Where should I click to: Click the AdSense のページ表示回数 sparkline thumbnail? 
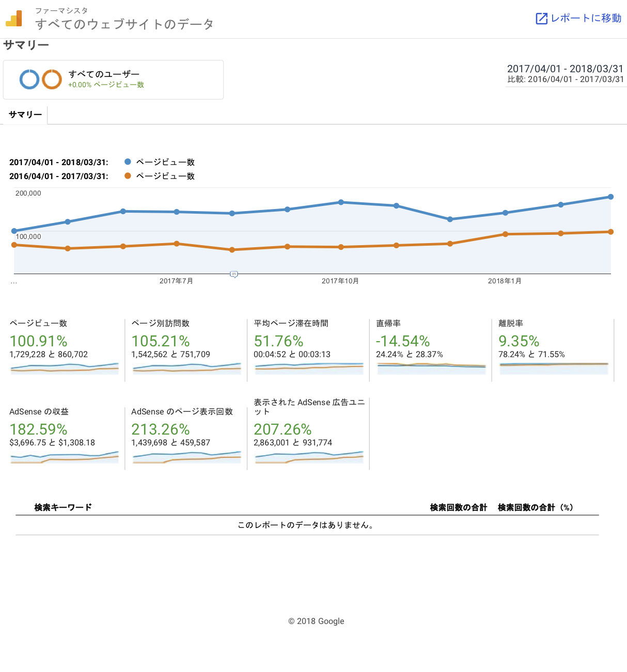187,457
